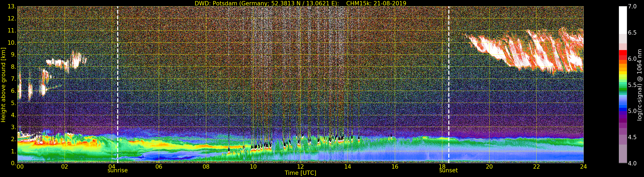The image size is (644, 177).
Task: Click the "10." height axis tick label
Action: point(12,43)
